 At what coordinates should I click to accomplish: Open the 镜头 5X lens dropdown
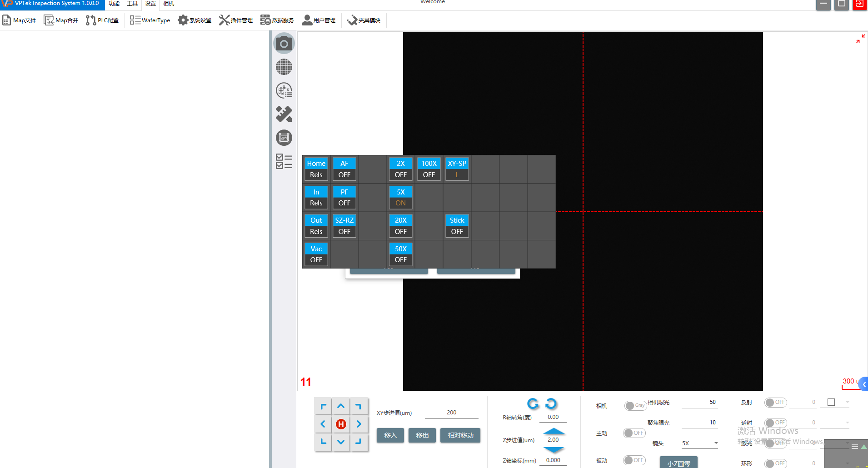700,443
